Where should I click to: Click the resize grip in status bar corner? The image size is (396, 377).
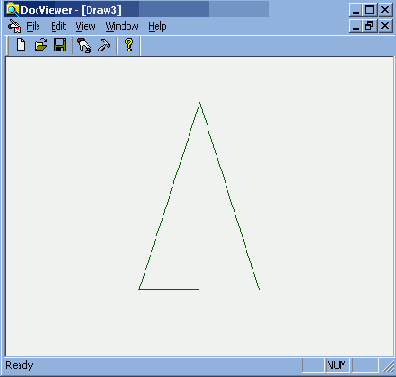point(388,366)
